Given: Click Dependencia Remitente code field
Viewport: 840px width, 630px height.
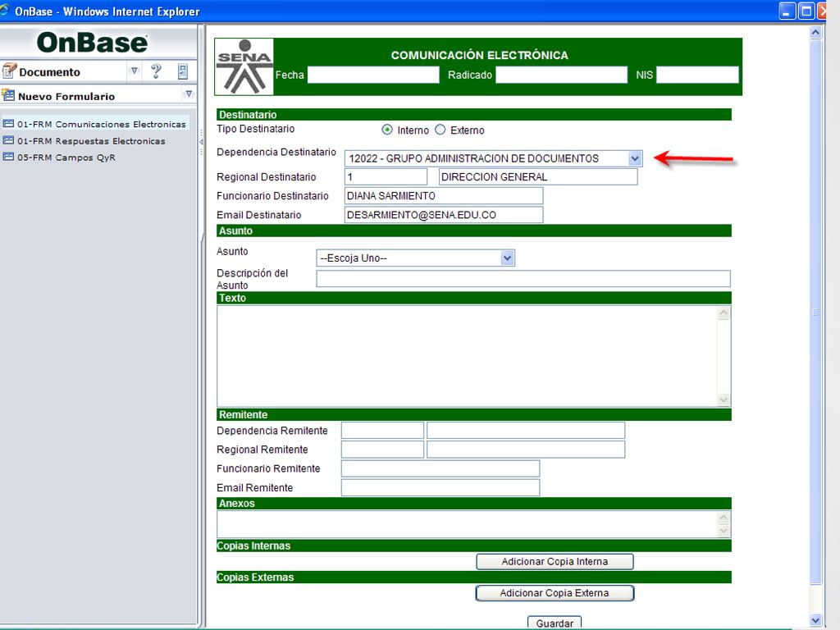Looking at the screenshot, I should pyautogui.click(x=382, y=430).
